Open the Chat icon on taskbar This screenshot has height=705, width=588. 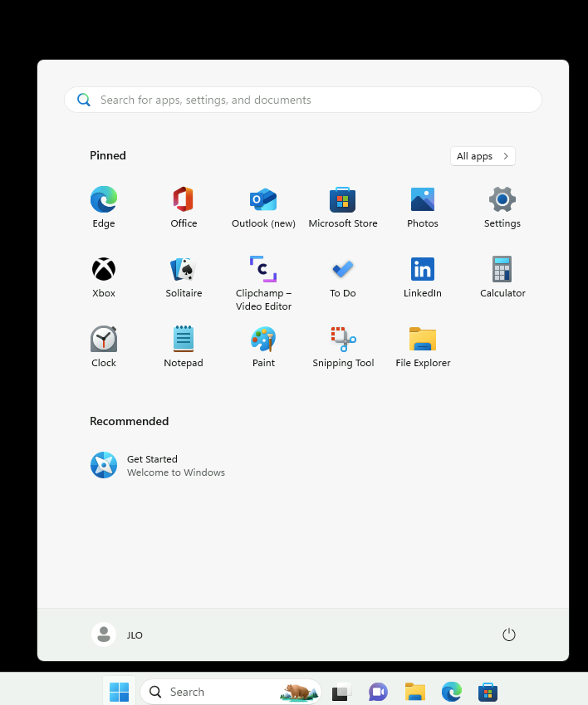click(378, 692)
